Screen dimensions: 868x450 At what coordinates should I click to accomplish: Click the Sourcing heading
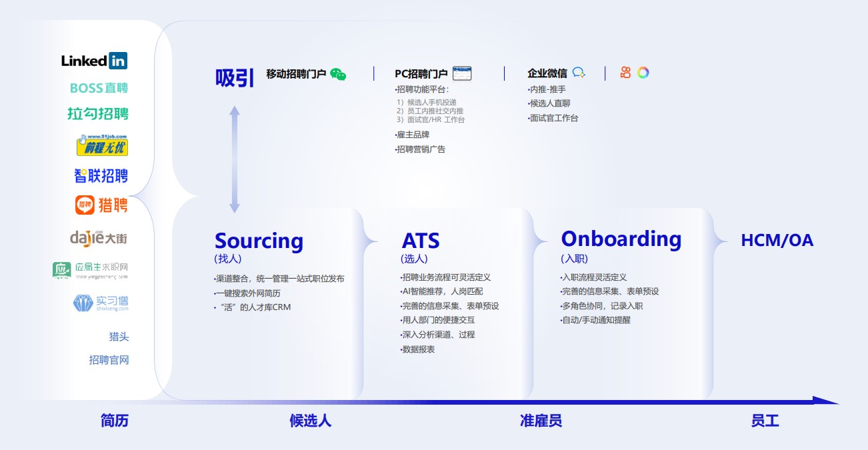(x=259, y=241)
